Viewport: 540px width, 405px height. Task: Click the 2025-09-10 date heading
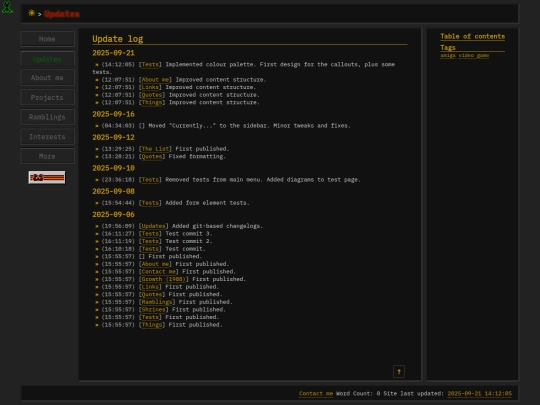[113, 168]
